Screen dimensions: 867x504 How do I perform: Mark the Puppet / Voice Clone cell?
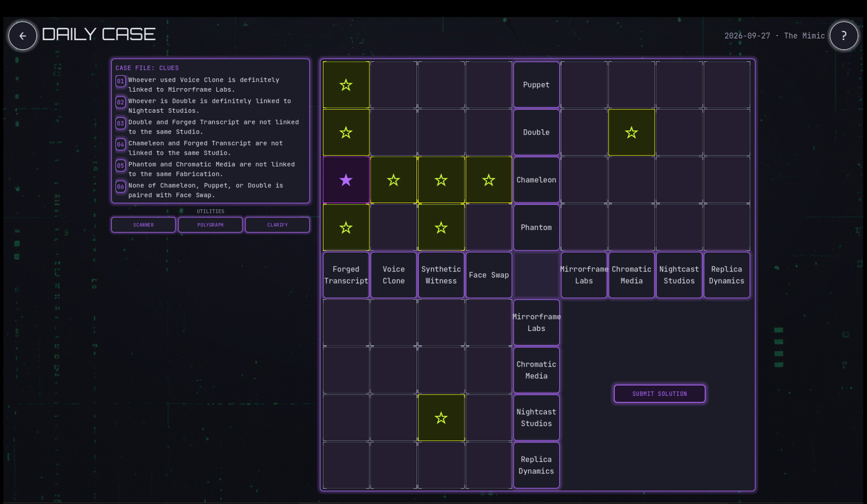tap(394, 85)
